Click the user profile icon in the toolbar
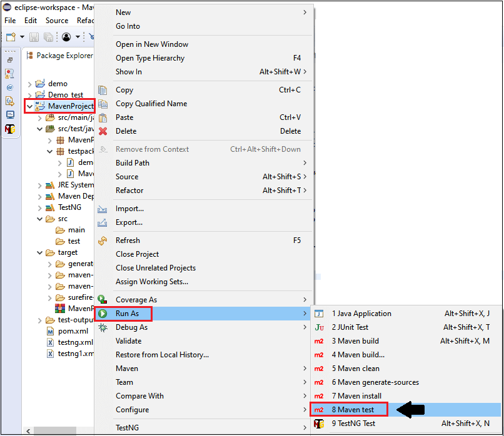Image resolution: width=504 pixels, height=436 pixels. pyautogui.click(x=67, y=37)
